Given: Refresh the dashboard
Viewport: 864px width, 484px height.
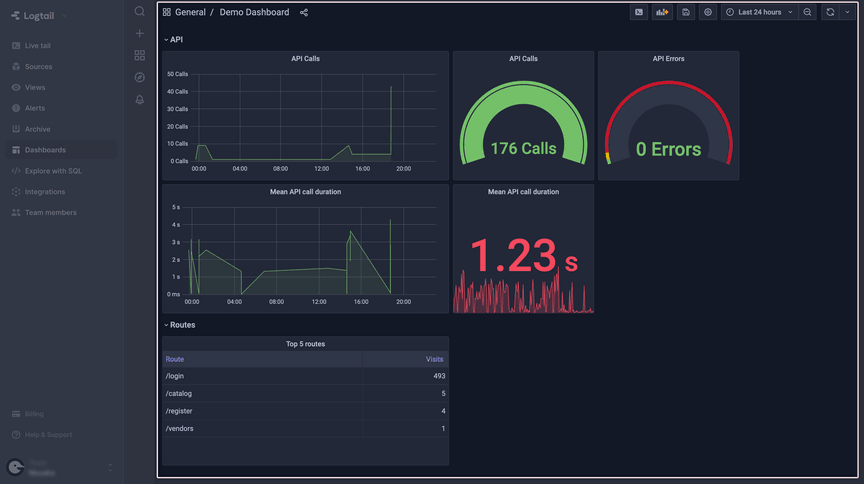Looking at the screenshot, I should (x=830, y=12).
